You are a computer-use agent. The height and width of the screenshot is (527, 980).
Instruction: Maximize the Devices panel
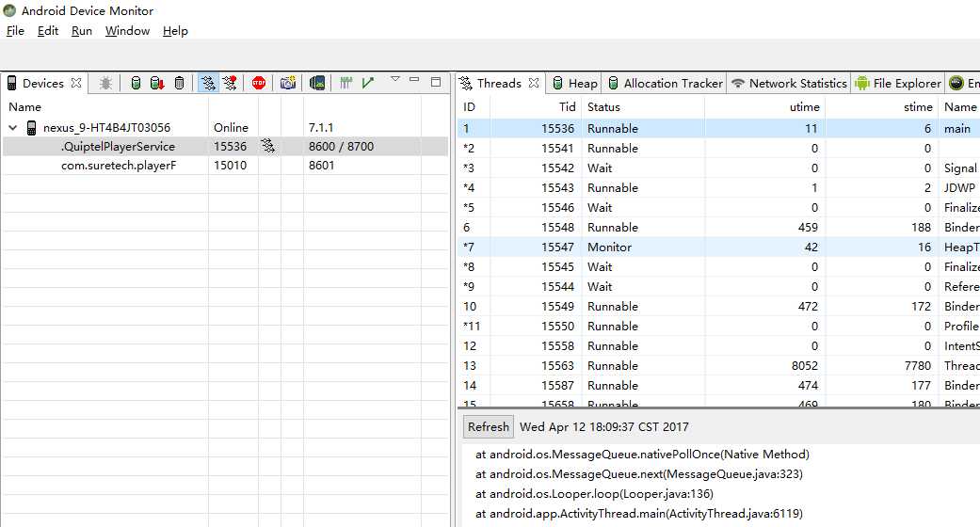pos(436,81)
